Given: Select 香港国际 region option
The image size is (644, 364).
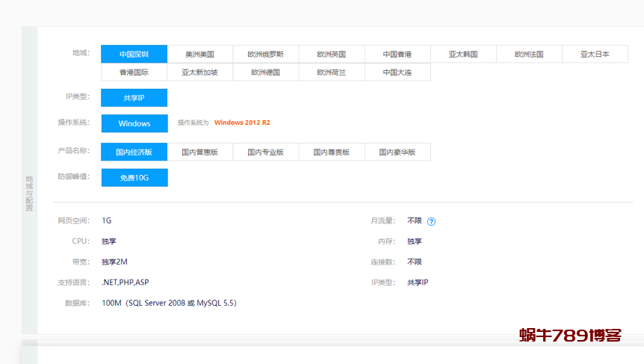Looking at the screenshot, I should pyautogui.click(x=134, y=73).
